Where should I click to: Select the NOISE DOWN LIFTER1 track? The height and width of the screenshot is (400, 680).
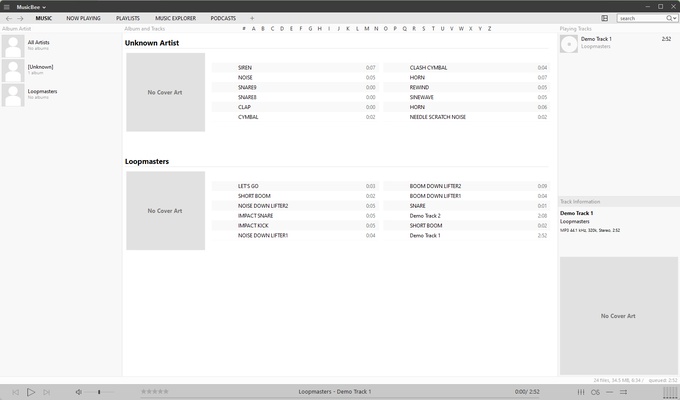click(295, 236)
